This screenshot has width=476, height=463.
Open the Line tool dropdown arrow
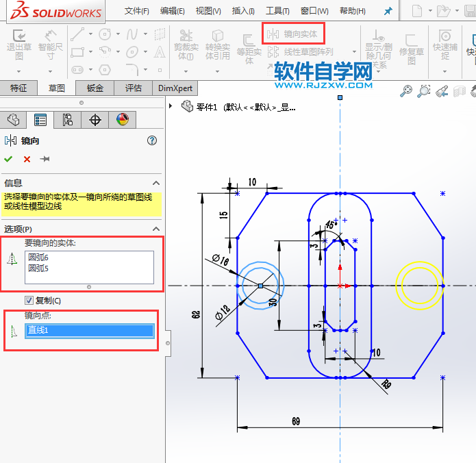click(x=90, y=34)
